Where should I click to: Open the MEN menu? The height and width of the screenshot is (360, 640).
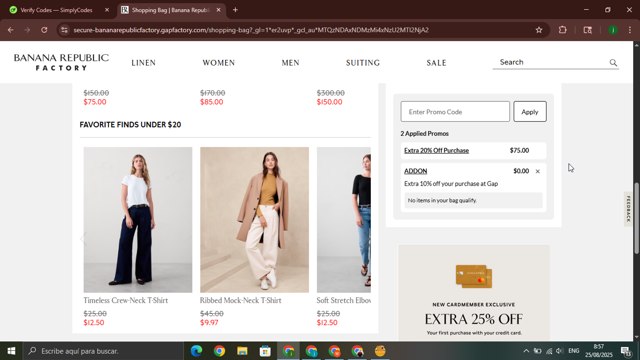tap(290, 63)
